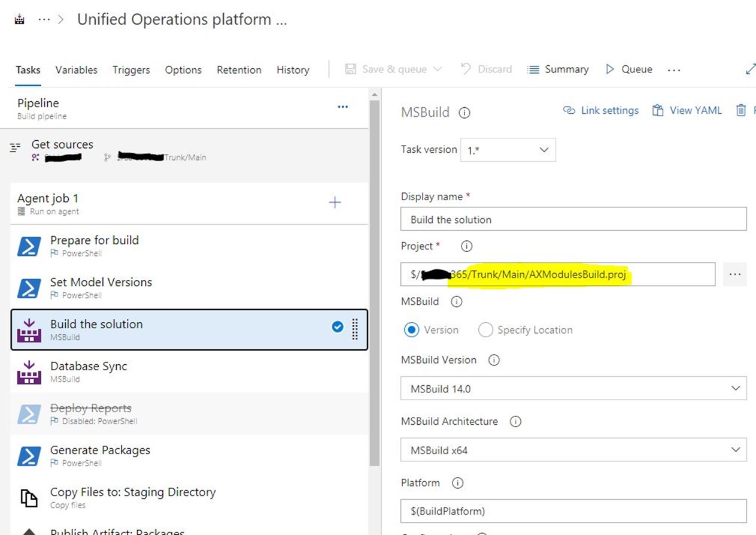Click the Platform info icon
Viewport: 756px width, 535px height.
point(457,483)
